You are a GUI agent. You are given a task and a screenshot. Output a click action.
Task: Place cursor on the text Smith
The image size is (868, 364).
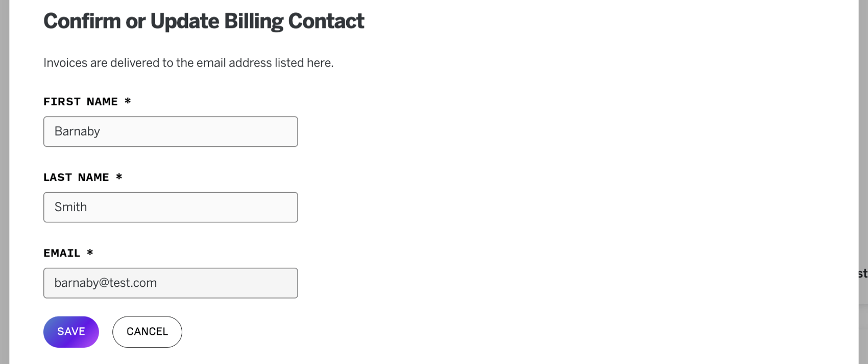[70, 207]
